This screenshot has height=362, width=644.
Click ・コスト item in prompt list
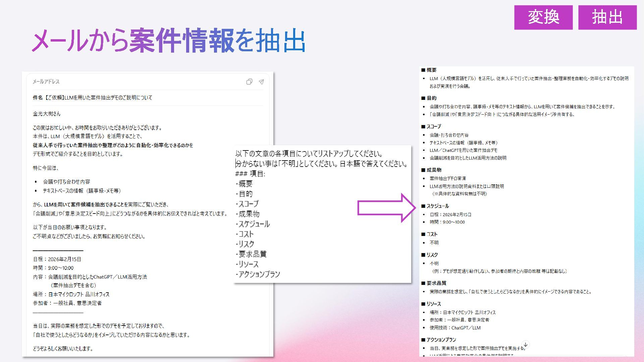(x=245, y=234)
